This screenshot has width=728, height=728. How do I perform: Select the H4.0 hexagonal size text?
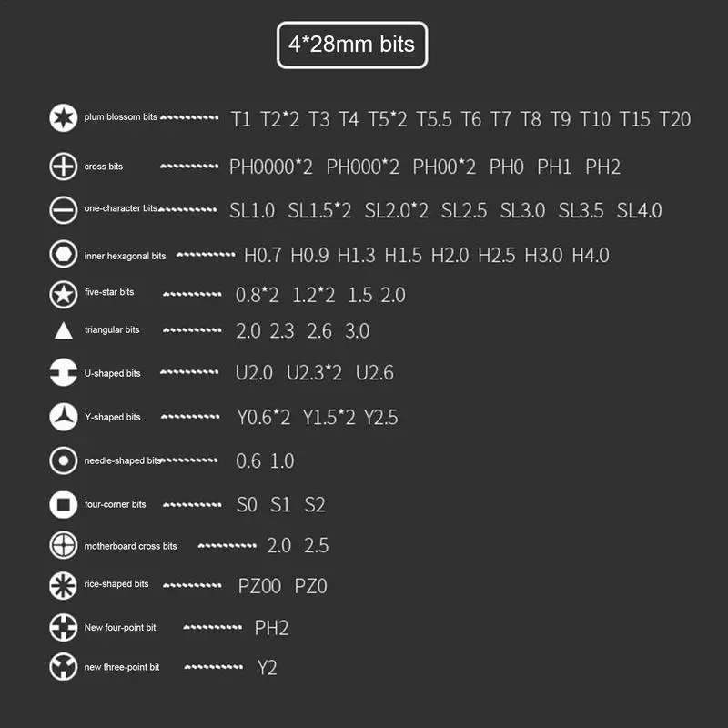[x=591, y=256]
